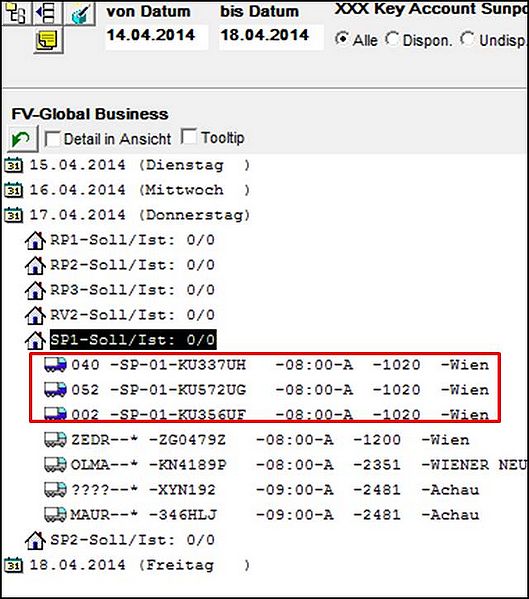Enable the Tooltip checkbox

(189, 137)
